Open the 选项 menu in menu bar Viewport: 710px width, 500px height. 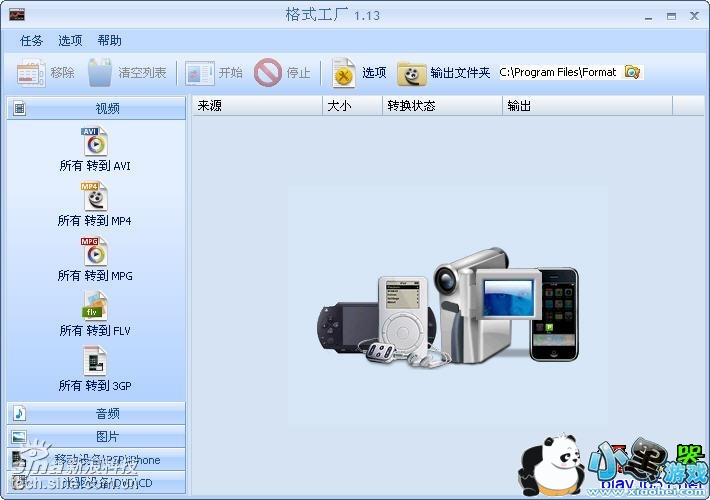(x=70, y=41)
